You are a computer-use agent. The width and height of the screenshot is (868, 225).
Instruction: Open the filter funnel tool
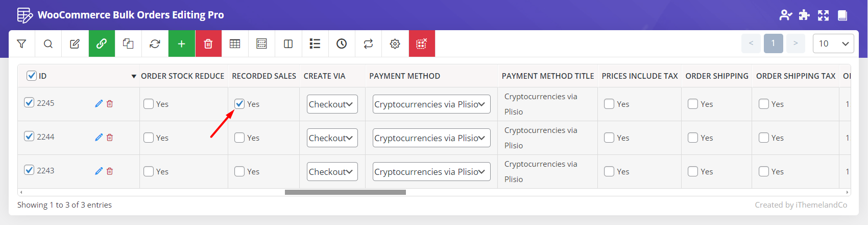(21, 44)
